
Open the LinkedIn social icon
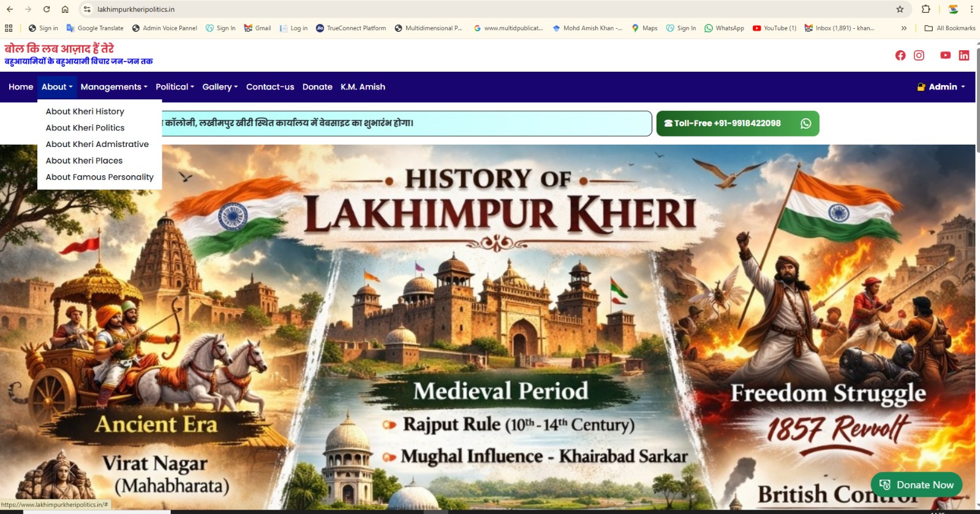pos(963,56)
